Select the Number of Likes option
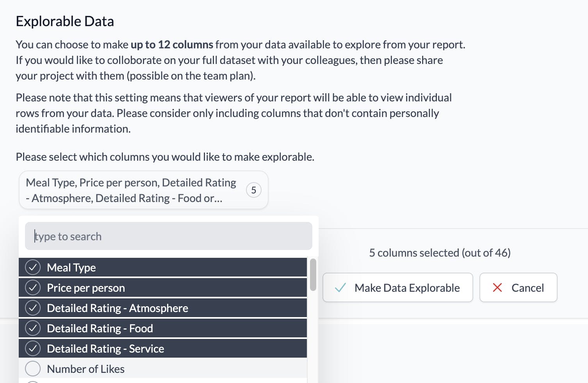 tap(163, 369)
